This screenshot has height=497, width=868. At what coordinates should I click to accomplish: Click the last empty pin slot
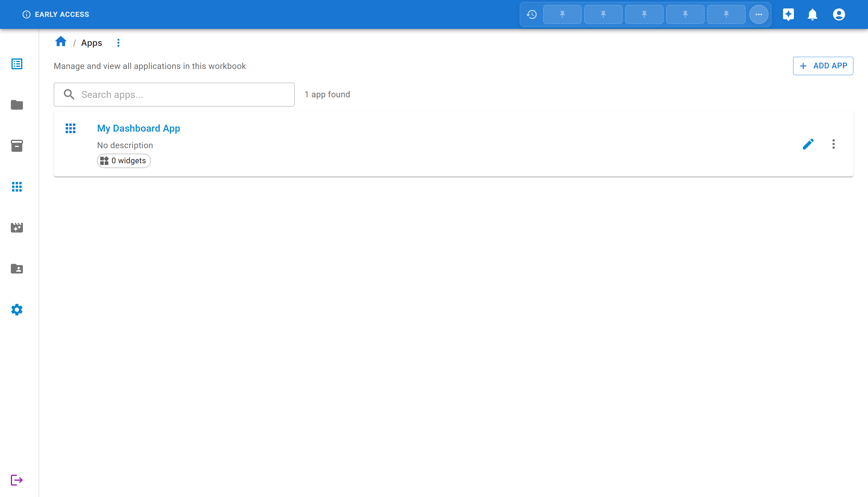(x=726, y=14)
